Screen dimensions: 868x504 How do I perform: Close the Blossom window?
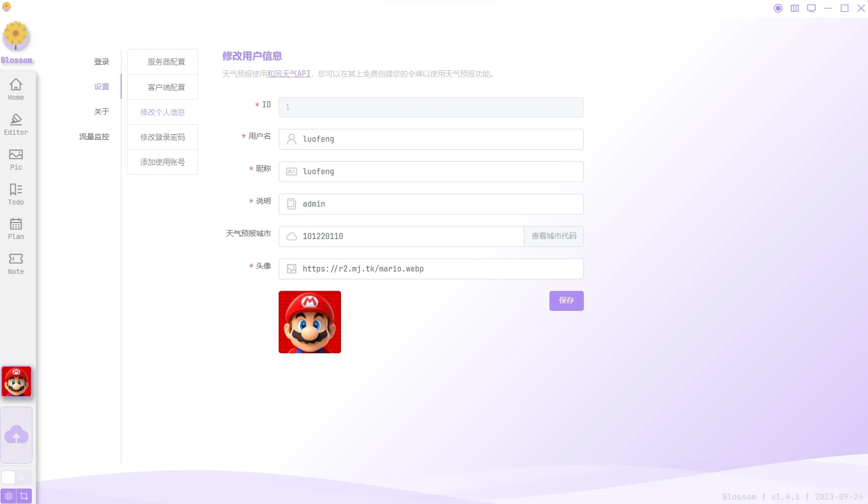pos(861,8)
